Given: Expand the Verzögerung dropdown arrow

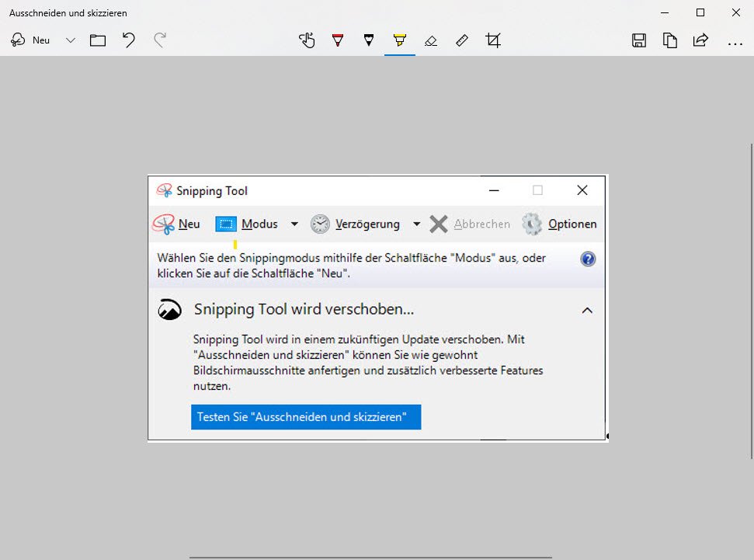Looking at the screenshot, I should click(x=416, y=224).
